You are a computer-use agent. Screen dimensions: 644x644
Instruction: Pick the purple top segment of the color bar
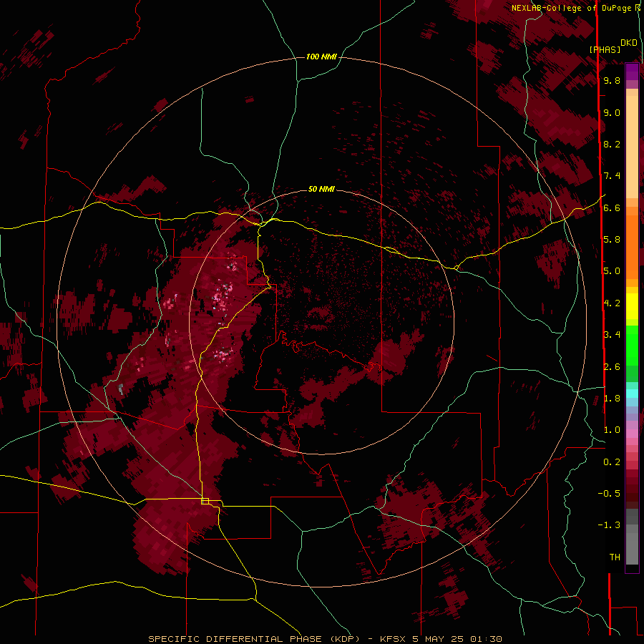pyautogui.click(x=632, y=72)
